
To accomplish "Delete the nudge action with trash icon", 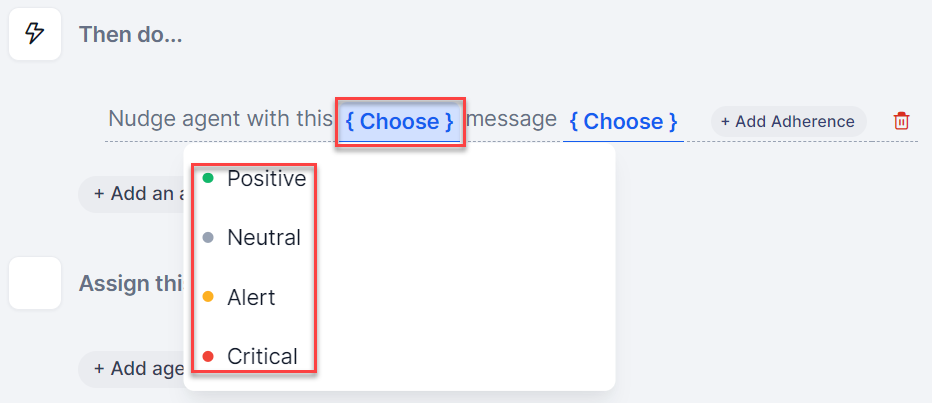I will coord(901,121).
